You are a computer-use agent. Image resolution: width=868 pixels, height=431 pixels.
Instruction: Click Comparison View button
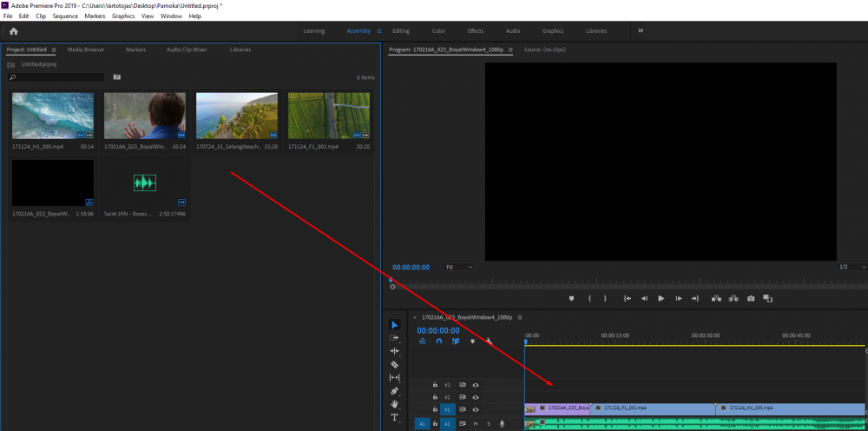pyautogui.click(x=768, y=298)
